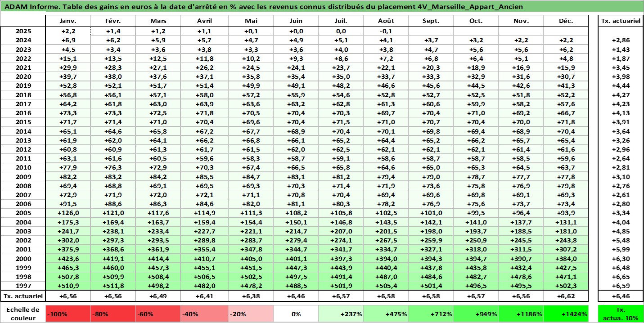Click the 2018 Avril value +58,0
This screenshot has width=644, height=323.
205,95
